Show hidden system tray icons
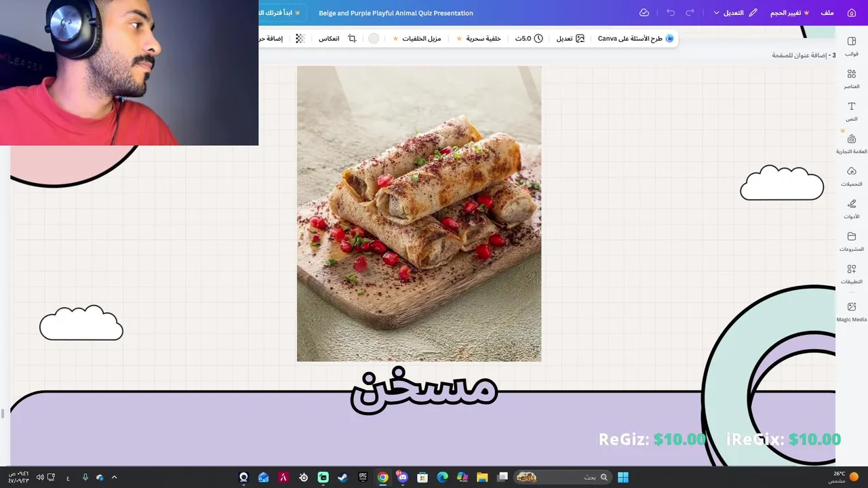 (114, 477)
